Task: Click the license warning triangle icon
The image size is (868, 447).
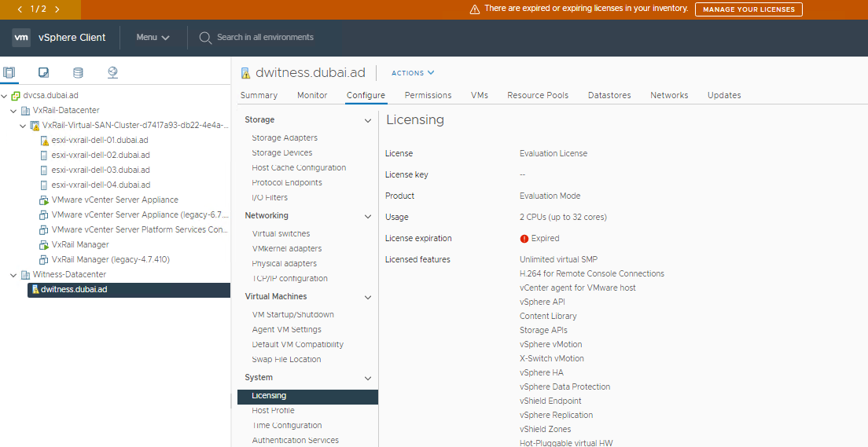Action: (474, 9)
